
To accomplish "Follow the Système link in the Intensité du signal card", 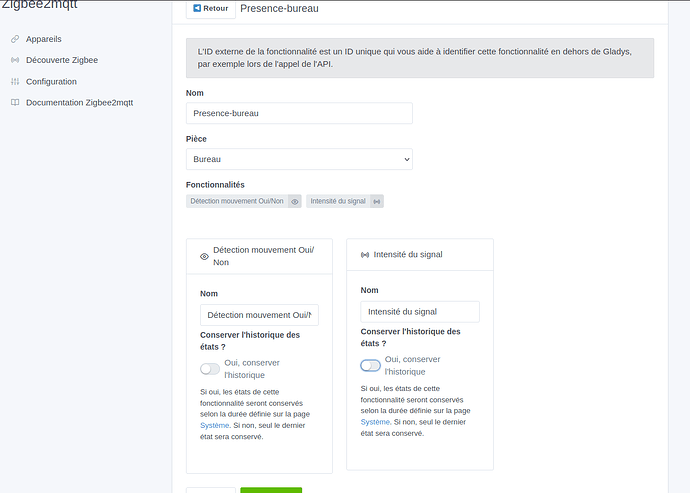I will [375, 422].
